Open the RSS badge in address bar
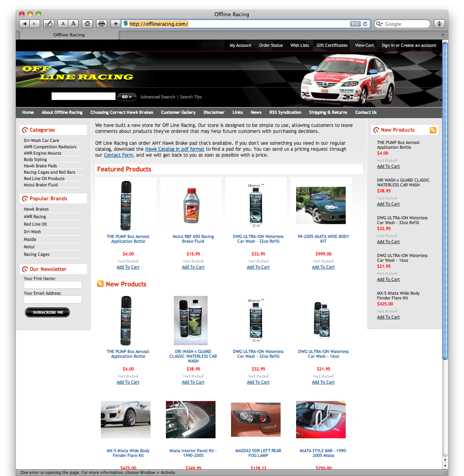 pyautogui.click(x=355, y=24)
